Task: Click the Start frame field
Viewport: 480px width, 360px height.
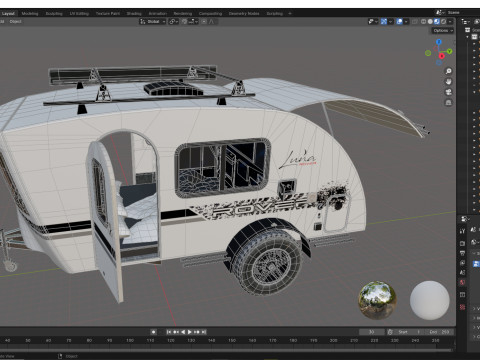Action: point(408,332)
